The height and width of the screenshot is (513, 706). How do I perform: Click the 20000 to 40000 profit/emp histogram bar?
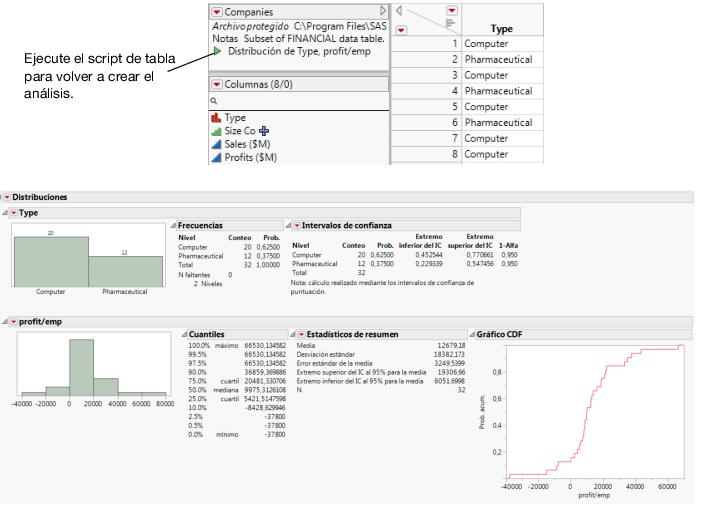coord(106,387)
